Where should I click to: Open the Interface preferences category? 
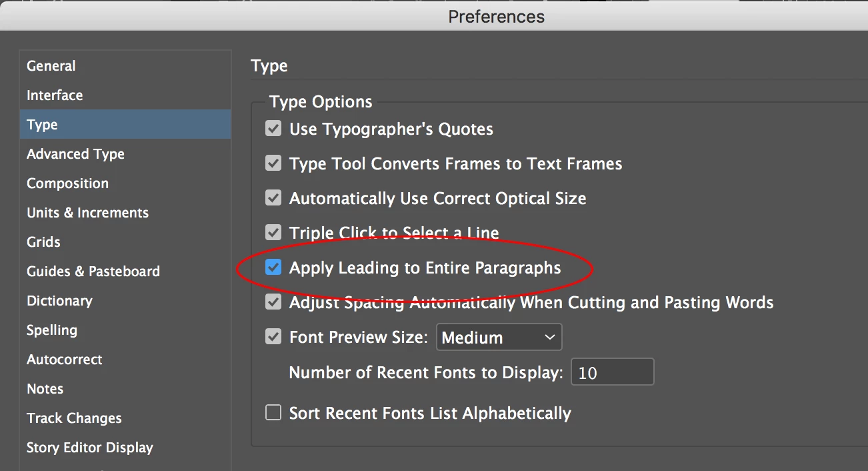[55, 95]
